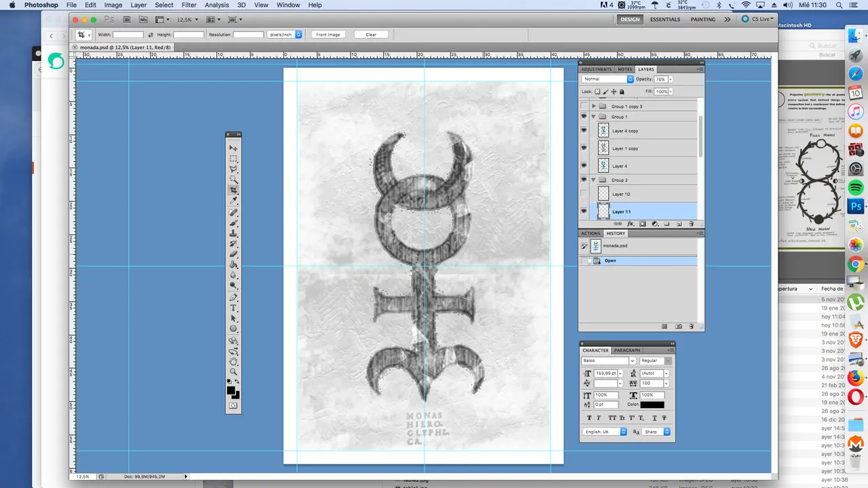Screen dimensions: 868x488
Task: Open the Filter menu
Action: 189,5
